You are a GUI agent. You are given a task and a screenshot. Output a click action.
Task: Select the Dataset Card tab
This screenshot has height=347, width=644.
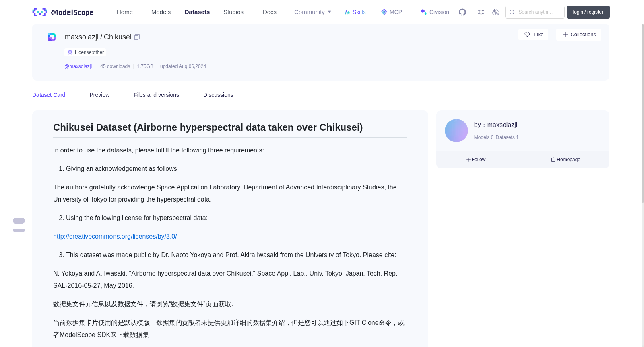(49, 95)
